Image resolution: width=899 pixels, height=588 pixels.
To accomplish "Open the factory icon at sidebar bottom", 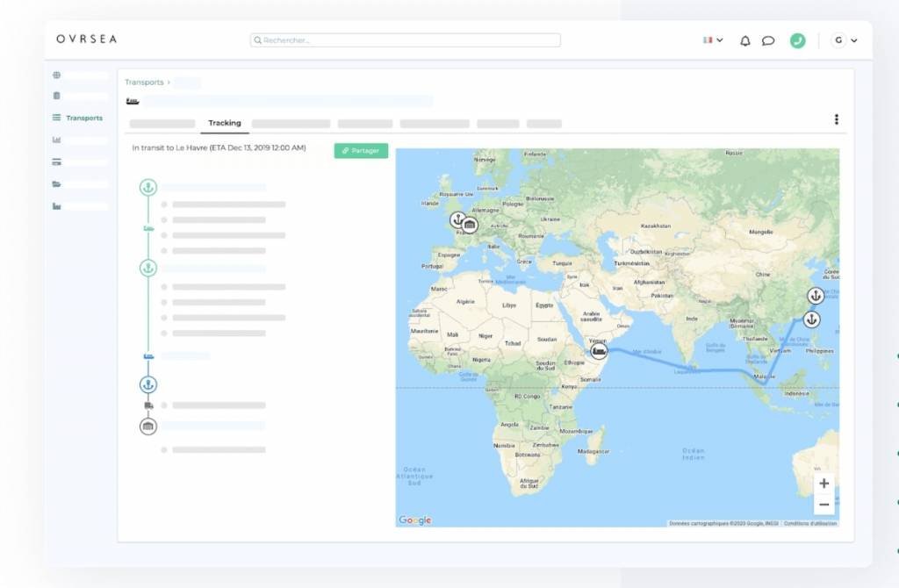I will click(x=56, y=205).
